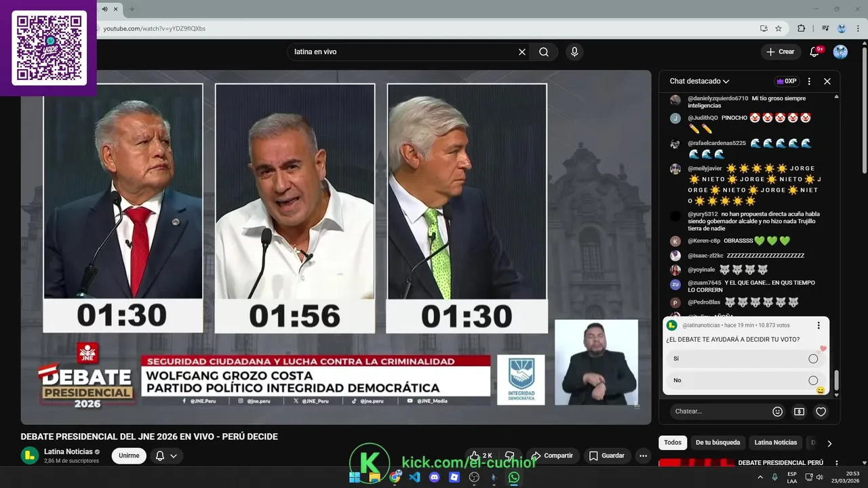Click the page vertical scrollbar
The image size is (868, 488).
point(864,108)
